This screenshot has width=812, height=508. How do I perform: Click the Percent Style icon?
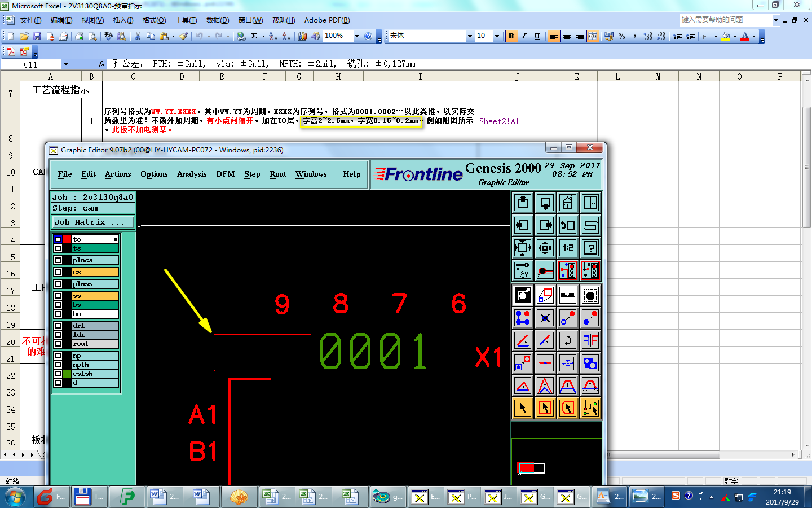621,36
